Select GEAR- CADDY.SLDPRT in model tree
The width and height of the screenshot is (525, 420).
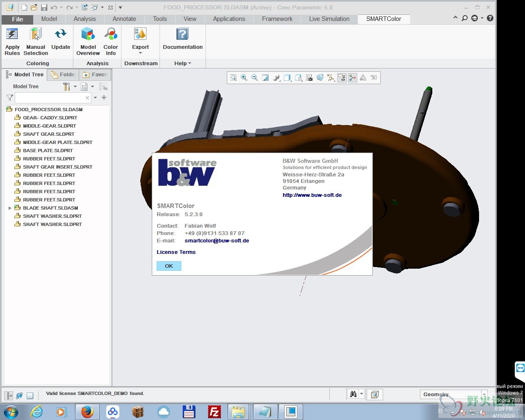(50, 118)
